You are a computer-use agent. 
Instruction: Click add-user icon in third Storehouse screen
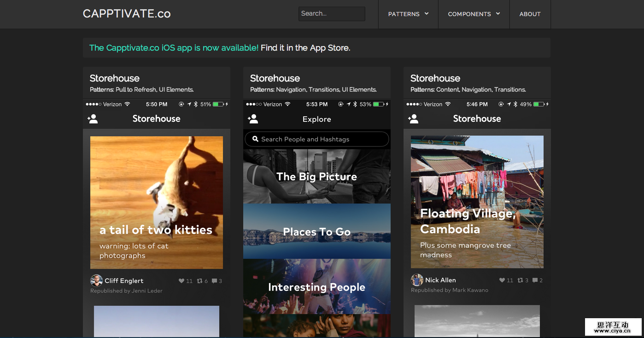point(413,119)
